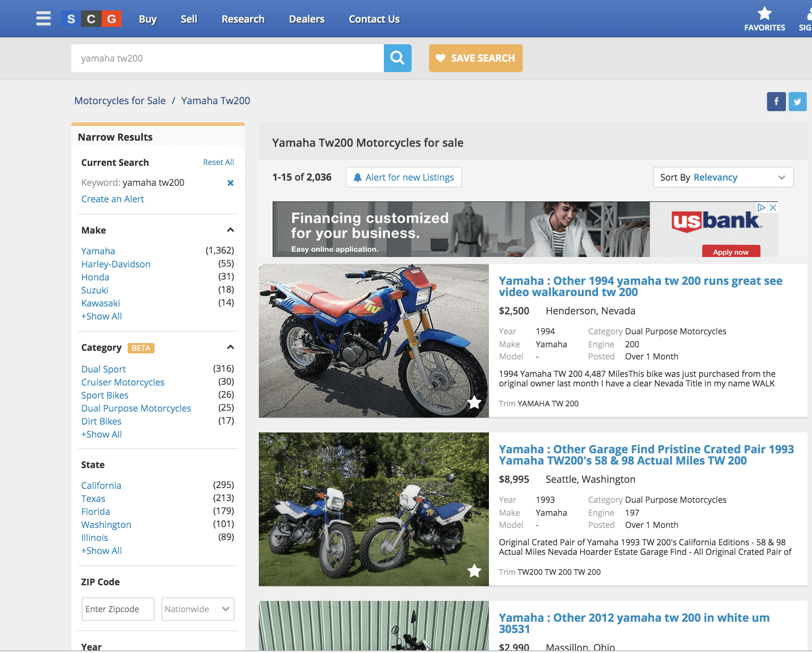812x653 pixels.
Task: Open the Sell menu
Action: point(189,19)
